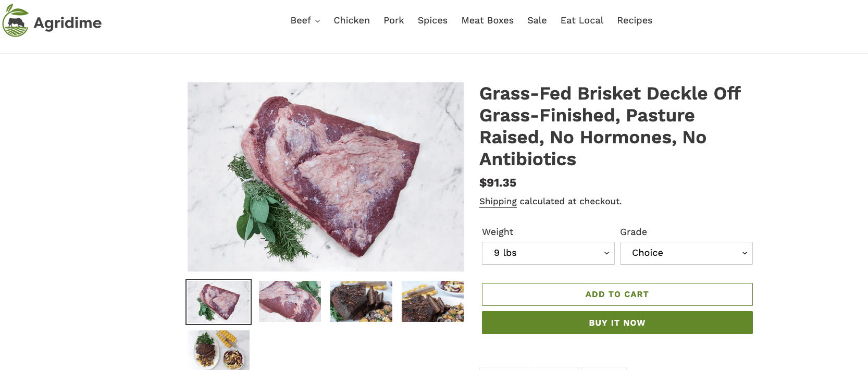Click BUY IT NOW
This screenshot has height=370, width=868.
(617, 323)
